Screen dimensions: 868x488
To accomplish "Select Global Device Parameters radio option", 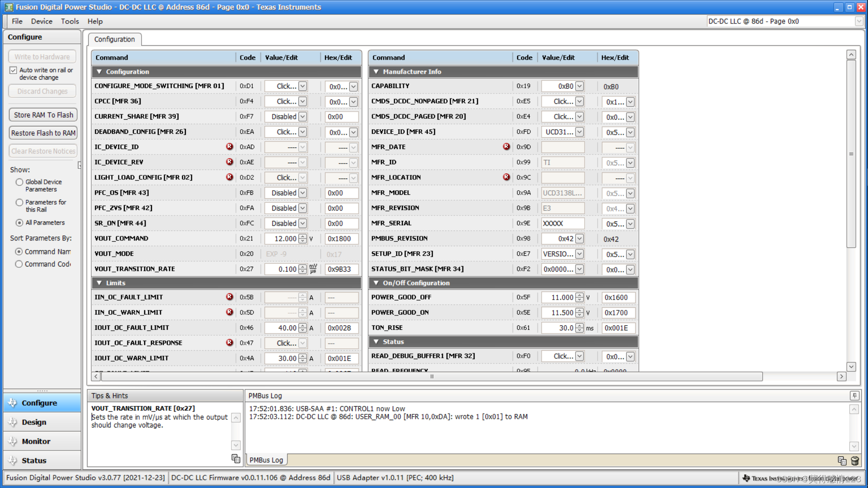I will click(19, 182).
